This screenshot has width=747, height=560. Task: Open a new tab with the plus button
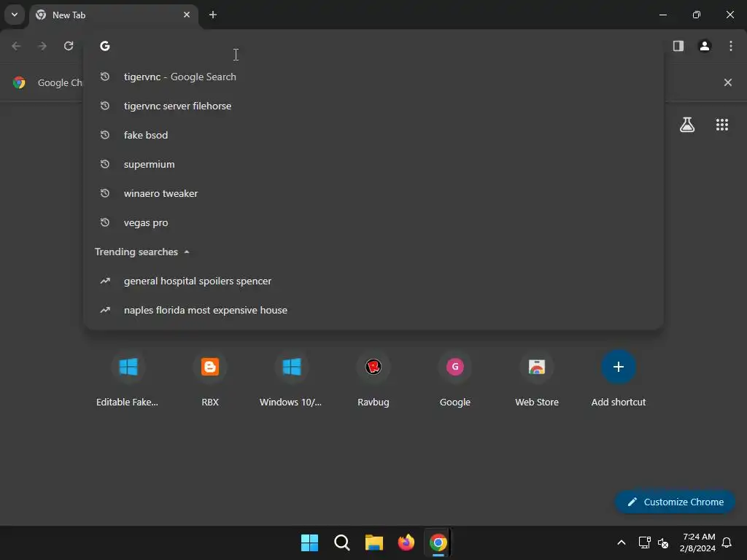[x=213, y=15]
